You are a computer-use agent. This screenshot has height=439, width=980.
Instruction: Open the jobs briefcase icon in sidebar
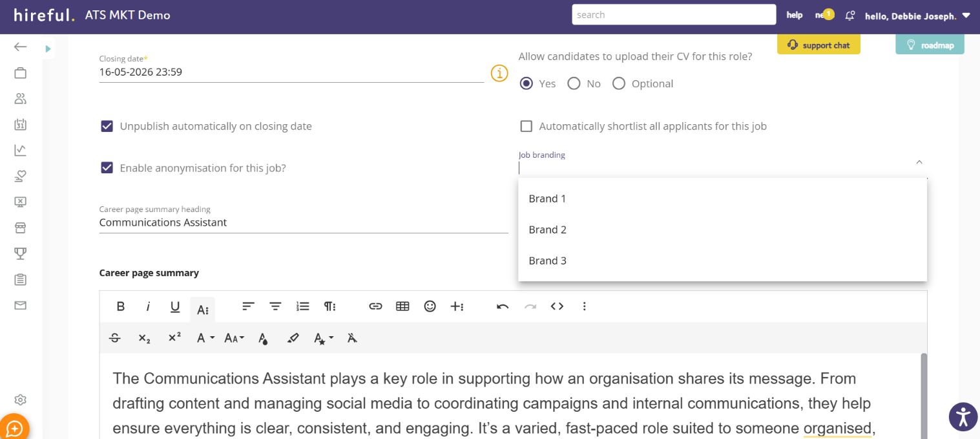20,73
